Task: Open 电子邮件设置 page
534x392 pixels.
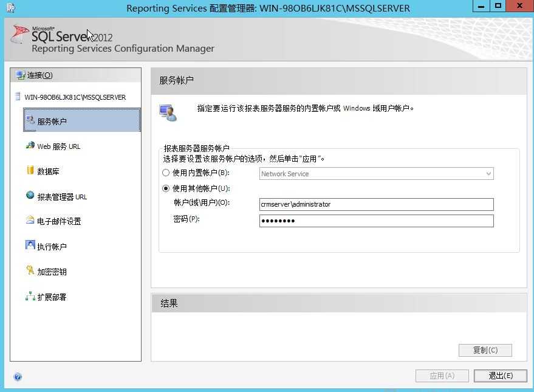Action: [x=59, y=221]
